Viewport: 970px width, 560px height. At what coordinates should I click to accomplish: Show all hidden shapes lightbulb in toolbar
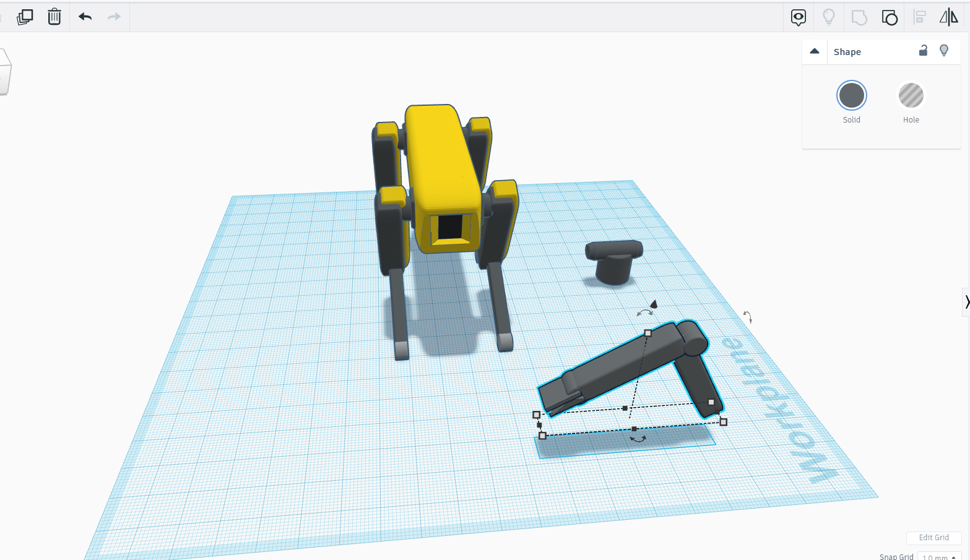[829, 17]
